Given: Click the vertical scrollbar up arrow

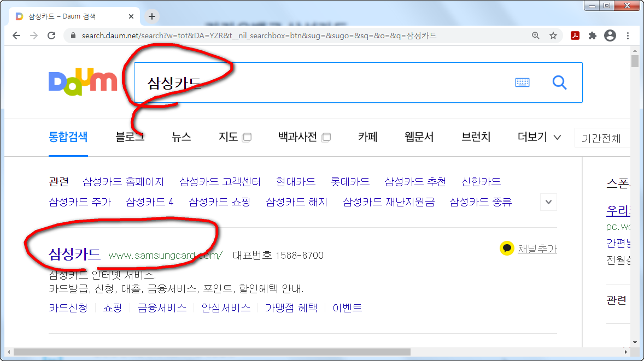Looking at the screenshot, I should [x=635, y=50].
